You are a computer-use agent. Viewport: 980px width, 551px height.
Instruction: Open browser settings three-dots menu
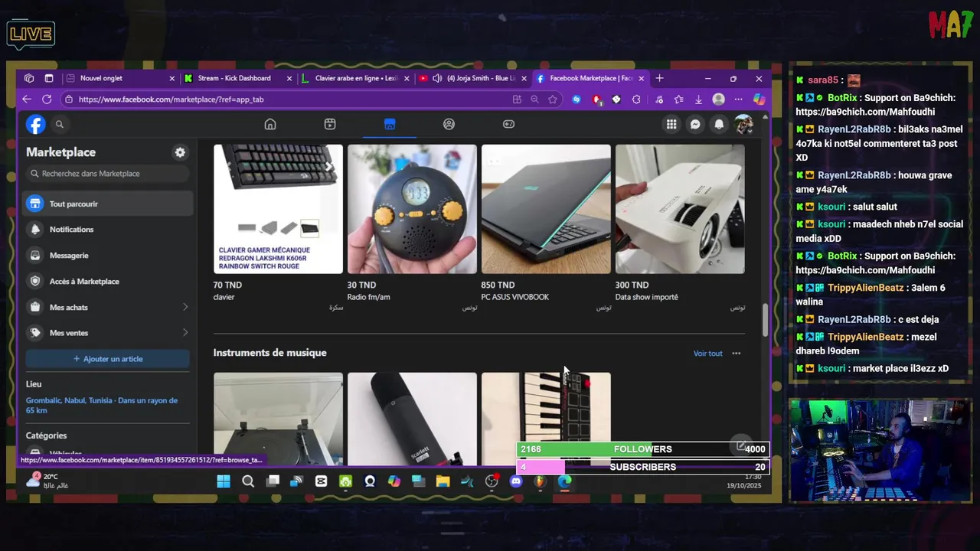tap(738, 99)
